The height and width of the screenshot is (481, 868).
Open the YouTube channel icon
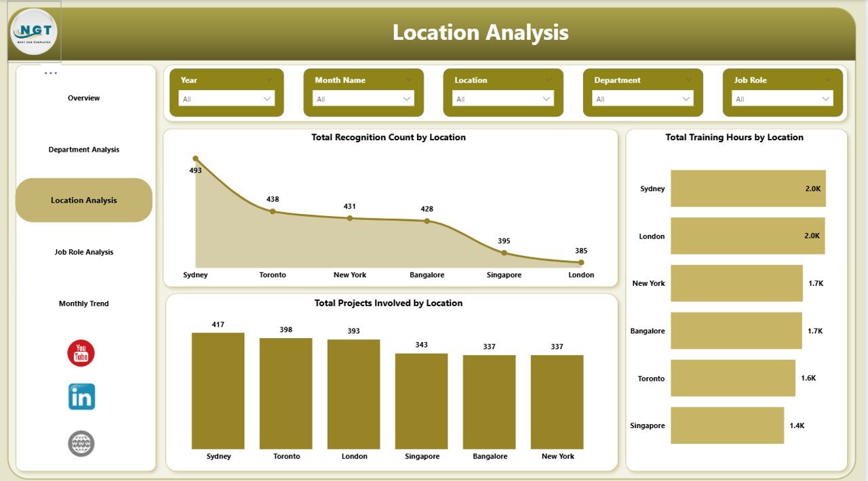[x=81, y=353]
